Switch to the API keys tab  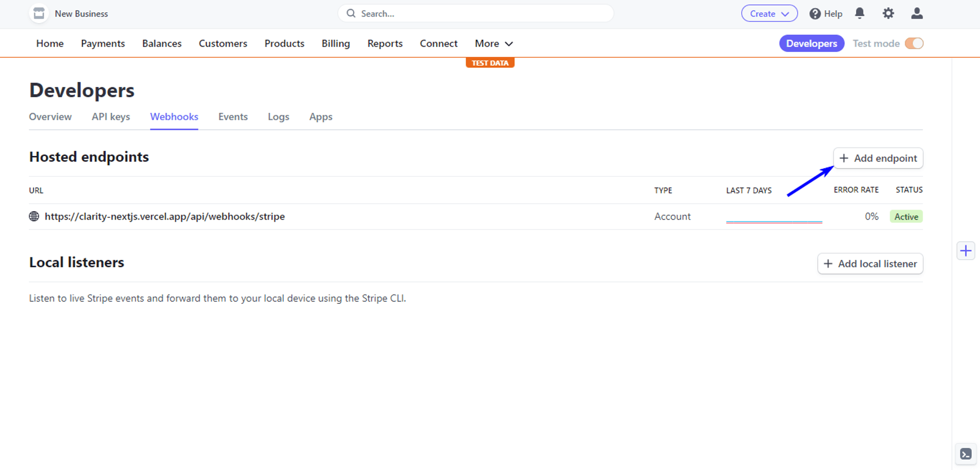pyautogui.click(x=111, y=117)
